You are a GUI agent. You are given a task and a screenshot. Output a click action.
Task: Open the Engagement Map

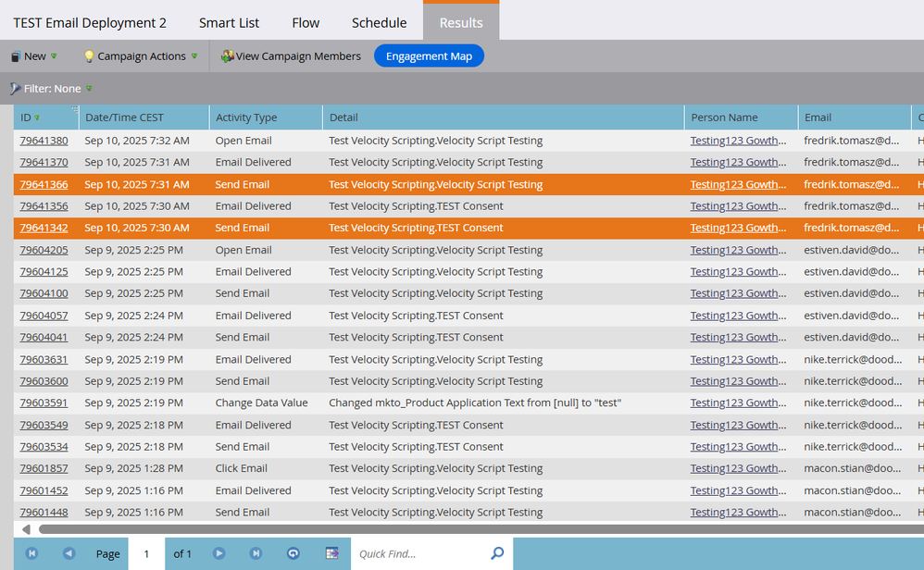click(429, 56)
